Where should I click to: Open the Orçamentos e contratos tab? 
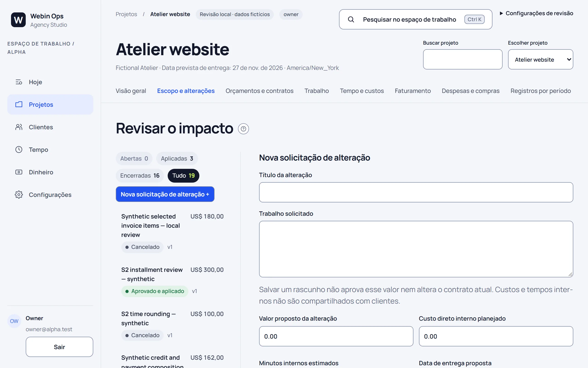coord(259,91)
